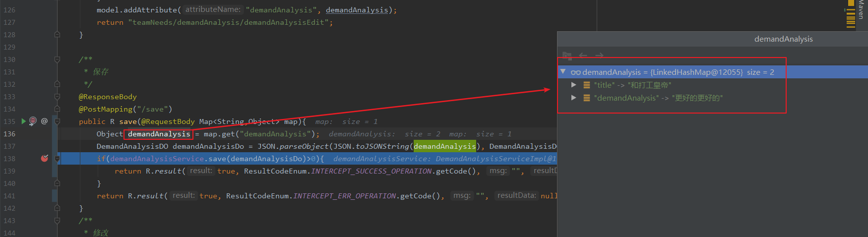
Task: Click line number 141 in the gutter
Action: (x=9, y=196)
